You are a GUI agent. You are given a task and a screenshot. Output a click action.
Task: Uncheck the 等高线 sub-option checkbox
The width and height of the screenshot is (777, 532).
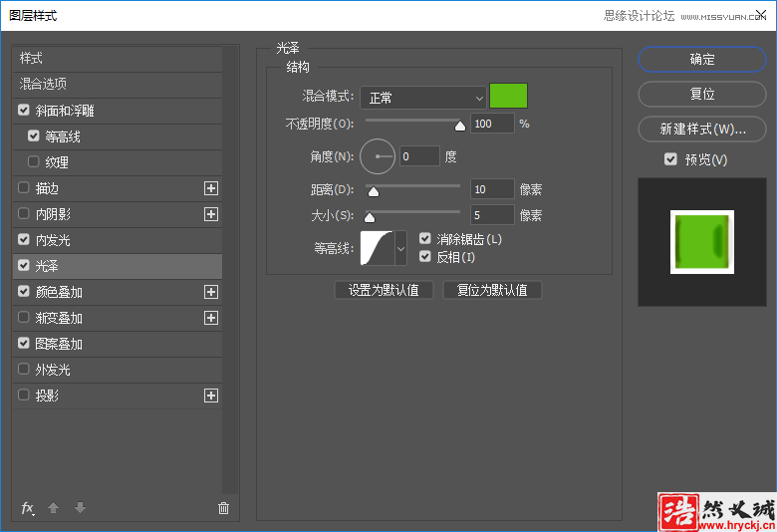click(x=34, y=135)
